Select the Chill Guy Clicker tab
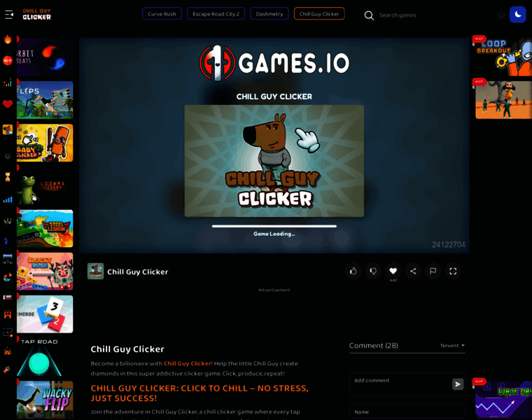The height and width of the screenshot is (420, 532). pos(319,14)
